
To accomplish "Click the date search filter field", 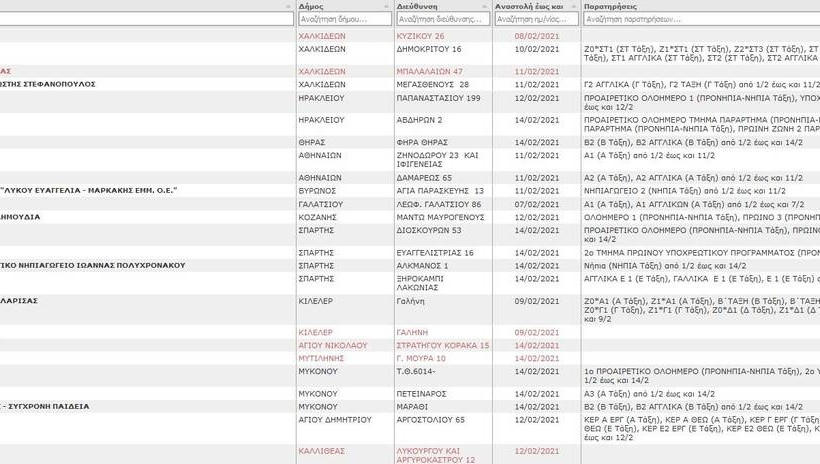I will point(537,19).
